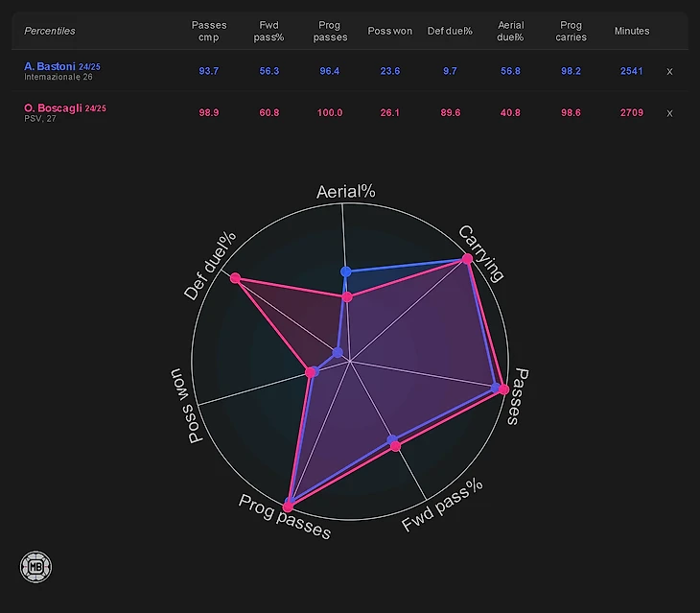Screen dimensions: 700x613
Task: Sort by the Poss won column header
Action: coord(389,31)
